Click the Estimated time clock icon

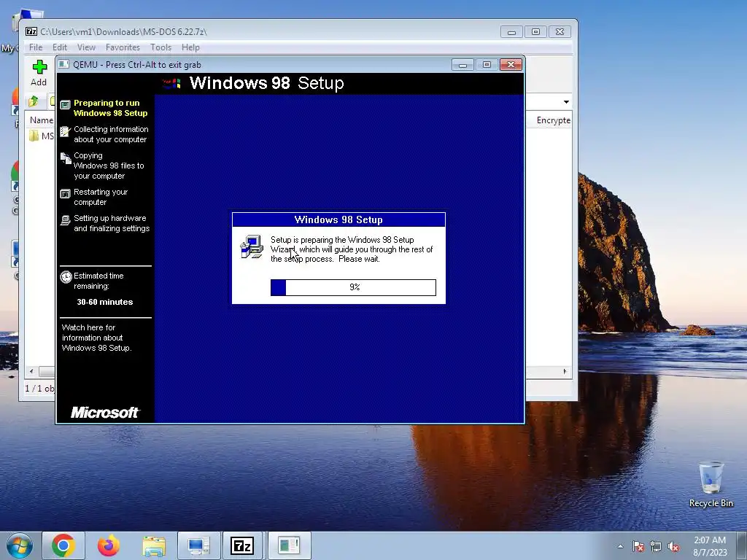66,276
